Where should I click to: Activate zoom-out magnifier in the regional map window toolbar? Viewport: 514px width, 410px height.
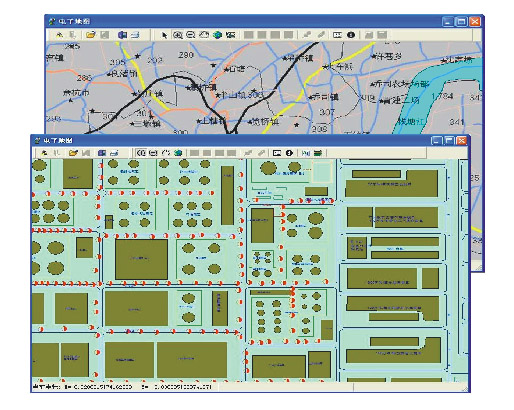(190, 35)
